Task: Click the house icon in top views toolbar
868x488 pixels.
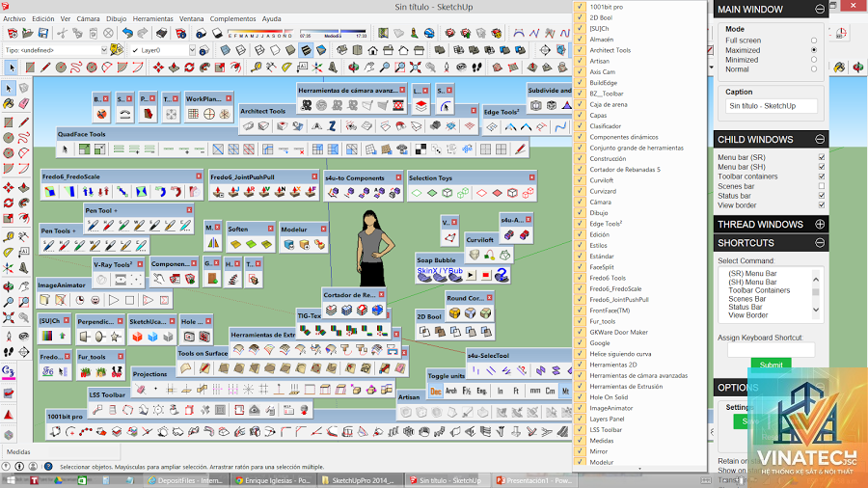Action: 372,50
